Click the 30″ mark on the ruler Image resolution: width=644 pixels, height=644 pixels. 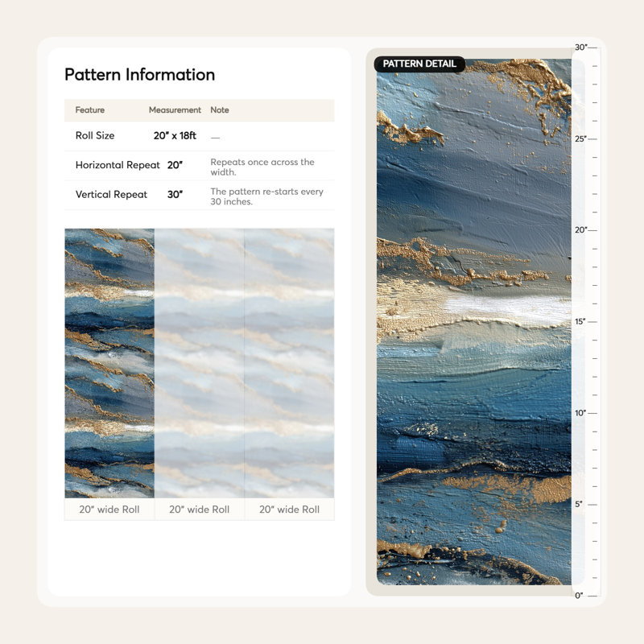pyautogui.click(x=581, y=47)
